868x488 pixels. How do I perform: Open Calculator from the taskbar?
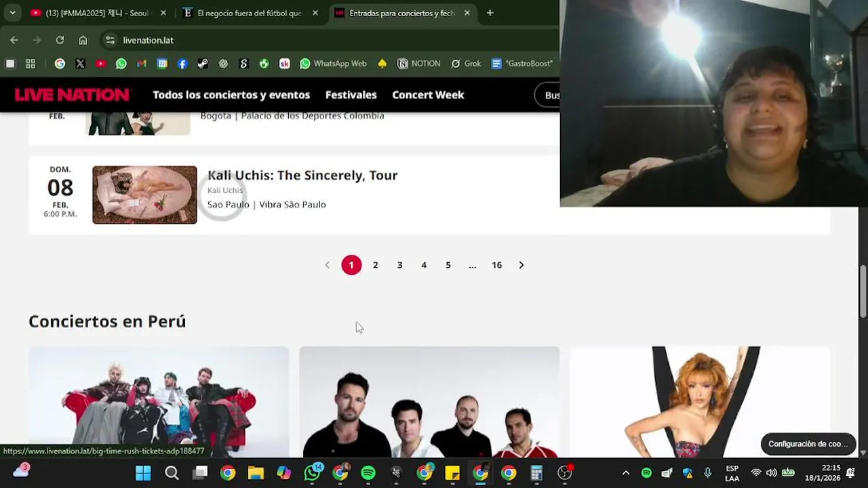point(536,473)
